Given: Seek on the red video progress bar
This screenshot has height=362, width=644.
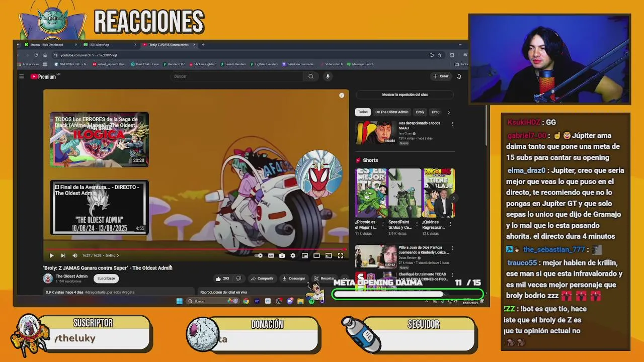Looking at the screenshot, I should (x=196, y=249).
